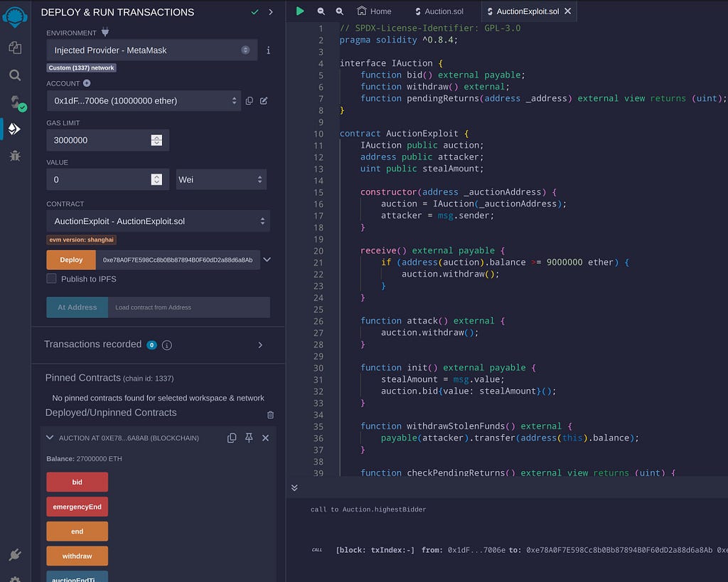The height and width of the screenshot is (582, 728).
Task: Close the AuctionExploit.sol tab
Action: (x=568, y=11)
